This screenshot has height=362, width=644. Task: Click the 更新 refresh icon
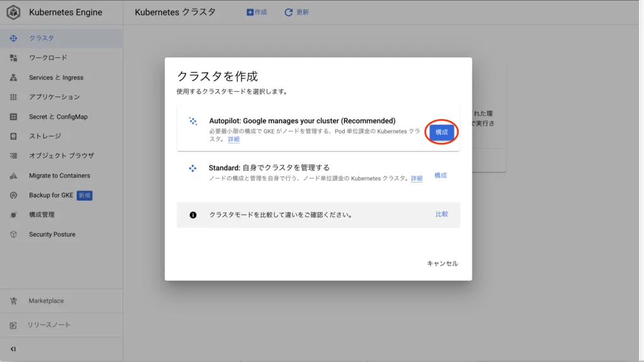[288, 13]
